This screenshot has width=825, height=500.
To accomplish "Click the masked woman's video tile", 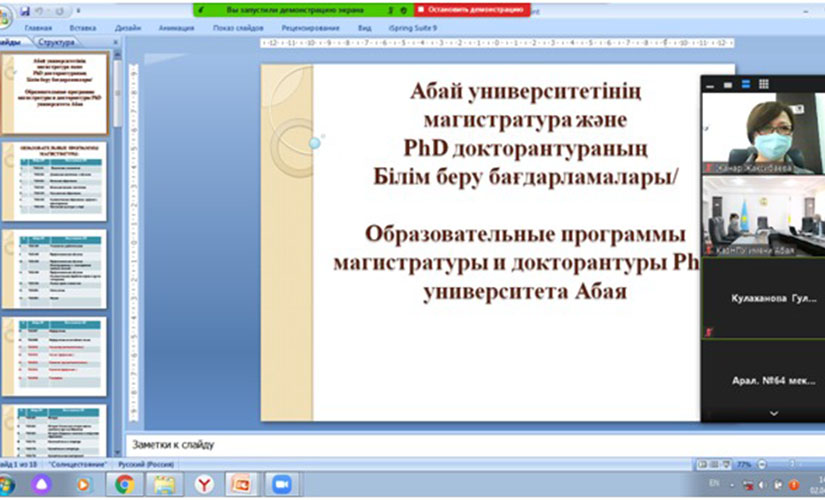I will pyautogui.click(x=763, y=134).
